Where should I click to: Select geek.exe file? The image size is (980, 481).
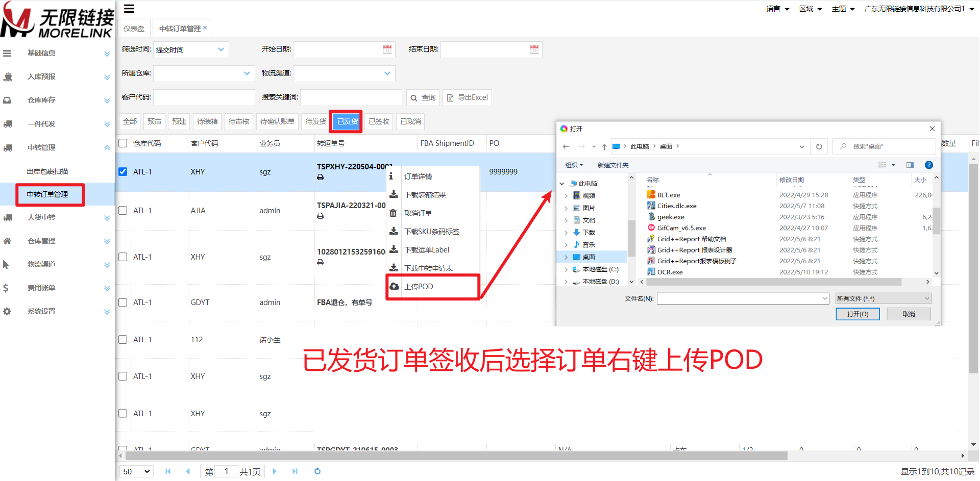[x=671, y=217]
